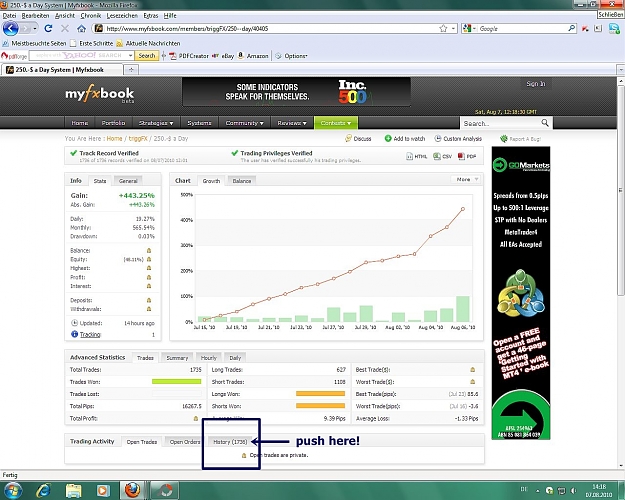Open the History (1736) tab

230,442
